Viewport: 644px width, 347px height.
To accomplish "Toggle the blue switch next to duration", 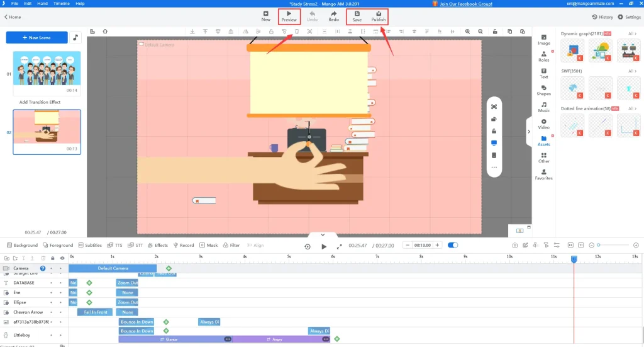I will click(x=453, y=245).
